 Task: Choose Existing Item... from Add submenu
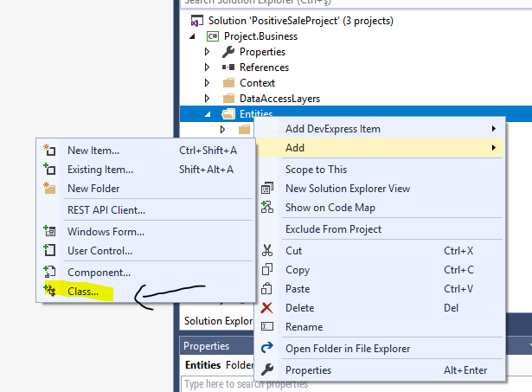(145, 170)
